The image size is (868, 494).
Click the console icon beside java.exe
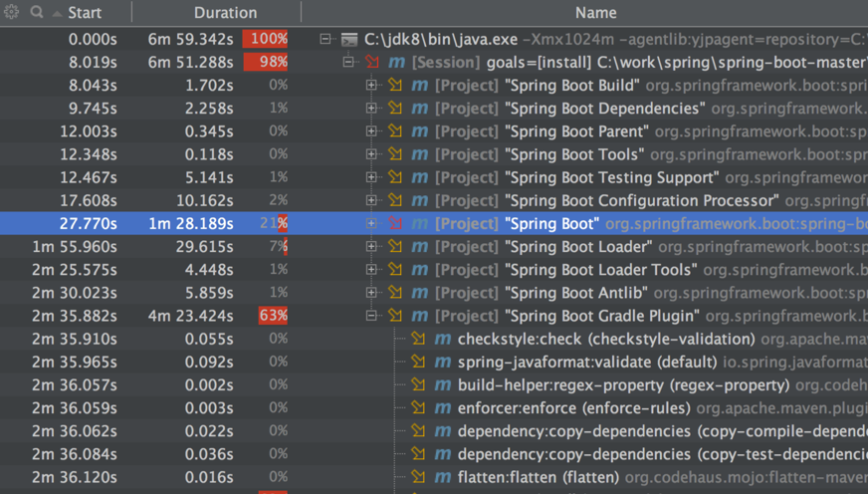[349, 39]
